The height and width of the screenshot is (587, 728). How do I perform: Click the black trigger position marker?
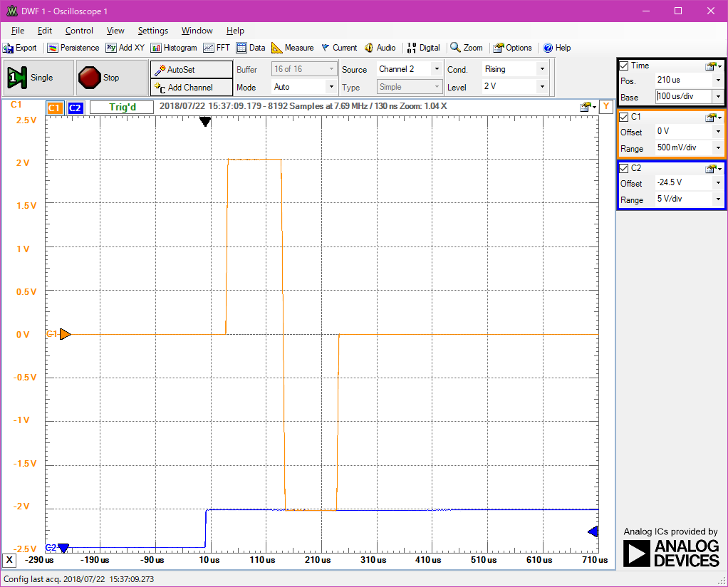click(x=205, y=122)
